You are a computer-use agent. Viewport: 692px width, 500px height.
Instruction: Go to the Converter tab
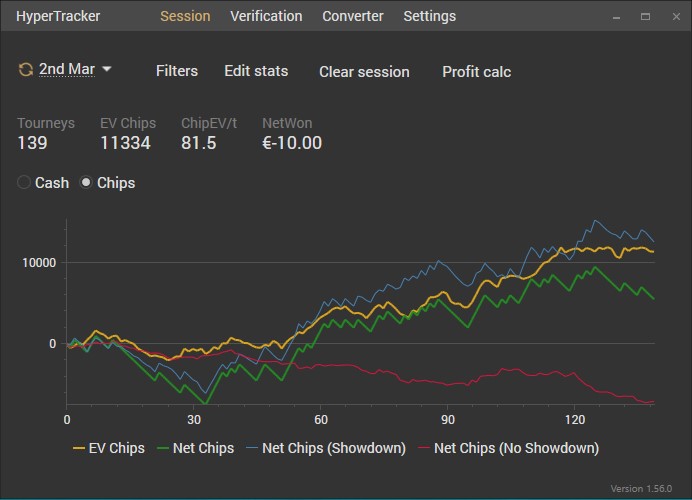[353, 16]
